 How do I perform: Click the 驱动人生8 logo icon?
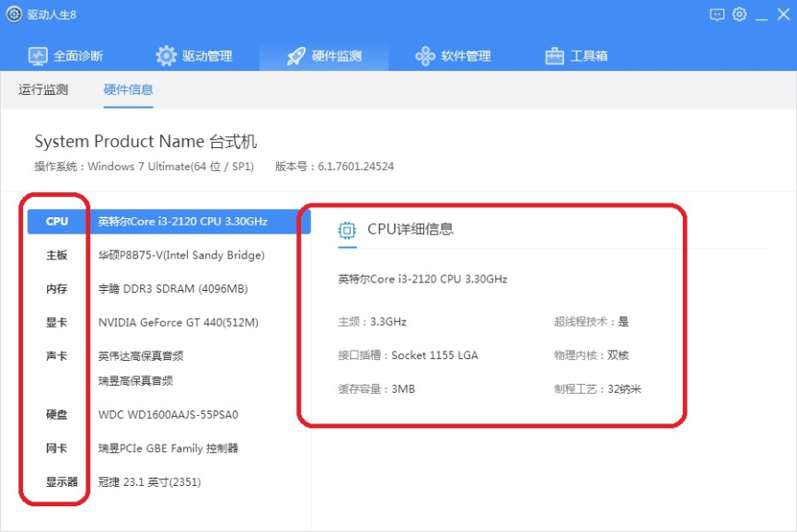tap(12, 14)
